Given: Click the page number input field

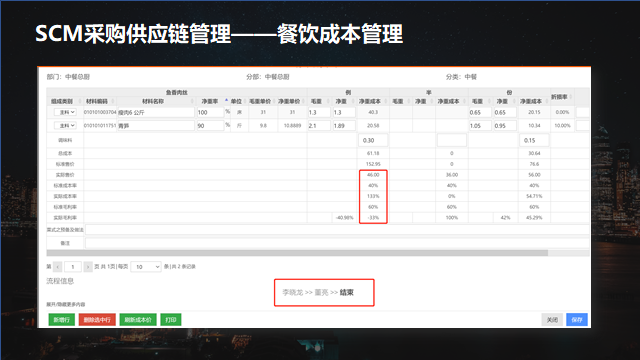Looking at the screenshot, I should click(x=73, y=267).
